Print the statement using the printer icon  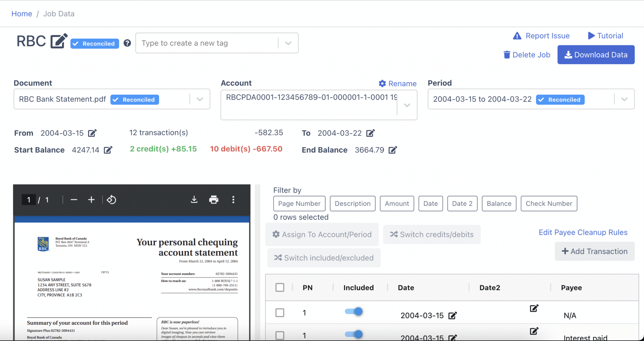coord(214,199)
